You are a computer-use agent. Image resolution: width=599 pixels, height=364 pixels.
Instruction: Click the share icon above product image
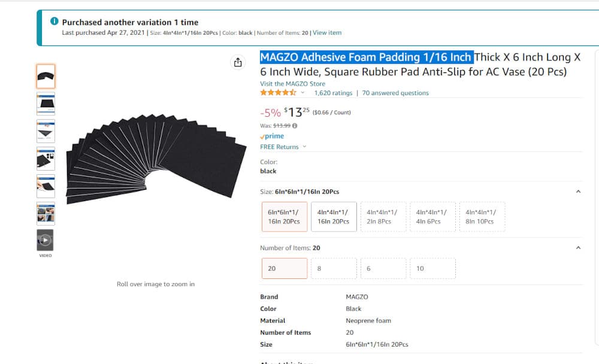238,62
